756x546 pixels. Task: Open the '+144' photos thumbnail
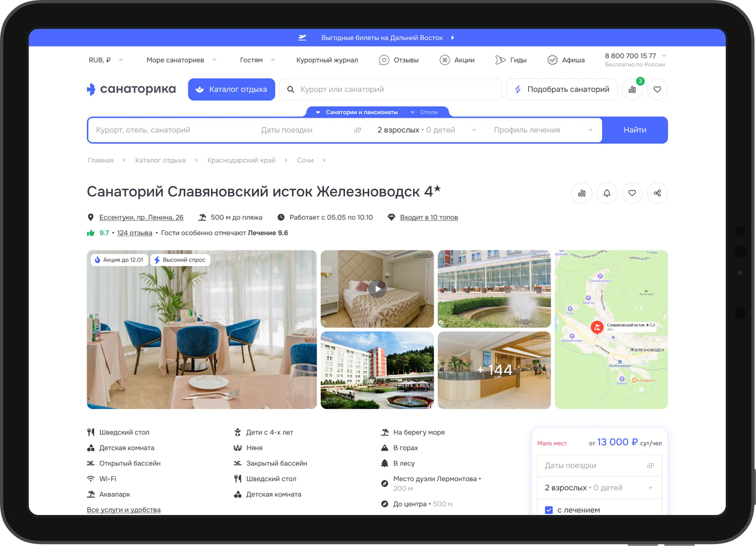pyautogui.click(x=494, y=370)
